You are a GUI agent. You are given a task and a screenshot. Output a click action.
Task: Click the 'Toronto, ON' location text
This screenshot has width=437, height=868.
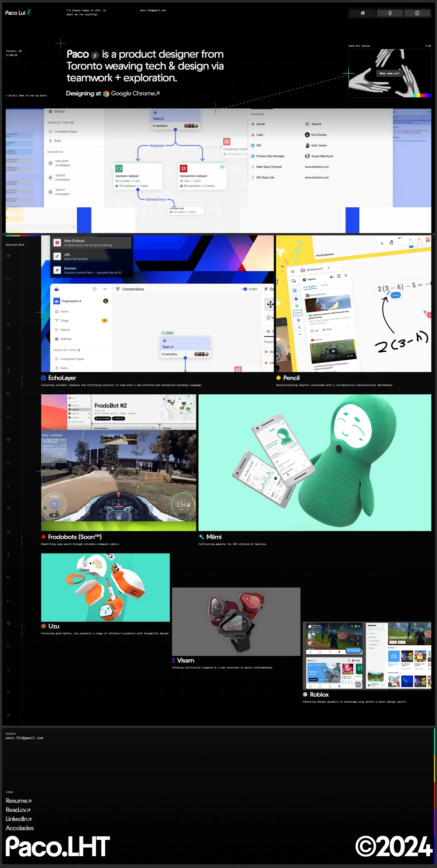pyautogui.click(x=13, y=51)
